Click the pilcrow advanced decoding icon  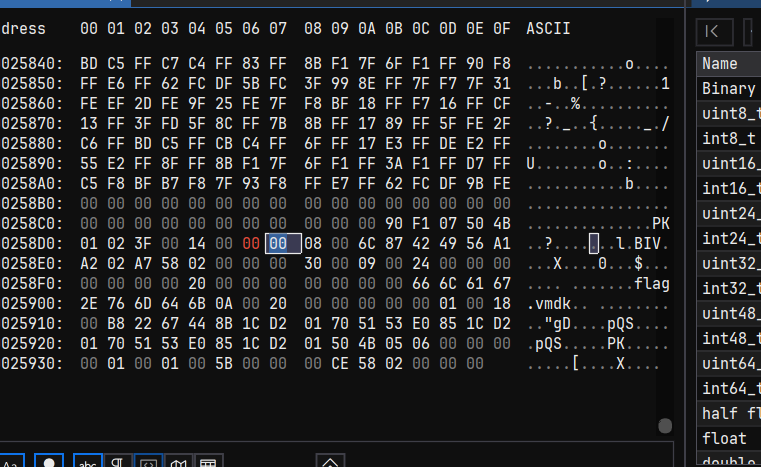(117, 461)
